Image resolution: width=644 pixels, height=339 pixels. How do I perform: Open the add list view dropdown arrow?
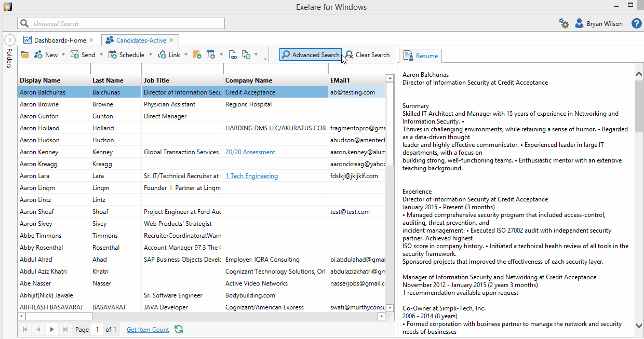(221, 55)
